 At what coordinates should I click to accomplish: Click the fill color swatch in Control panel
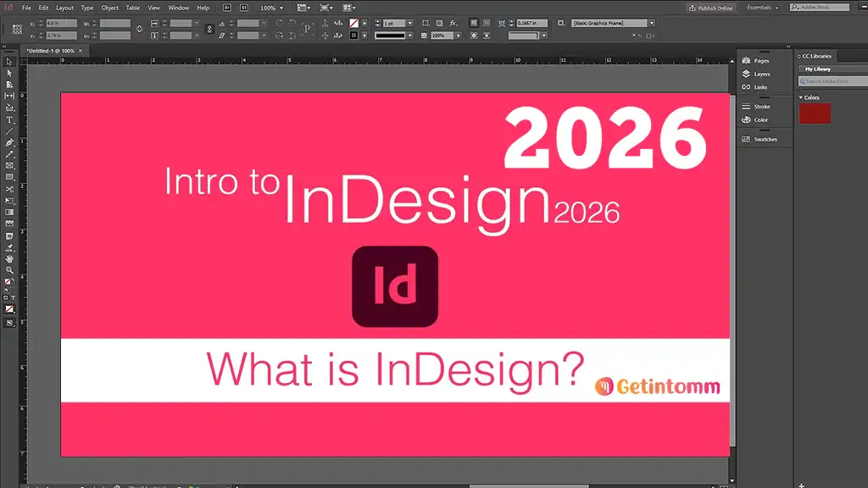[353, 23]
